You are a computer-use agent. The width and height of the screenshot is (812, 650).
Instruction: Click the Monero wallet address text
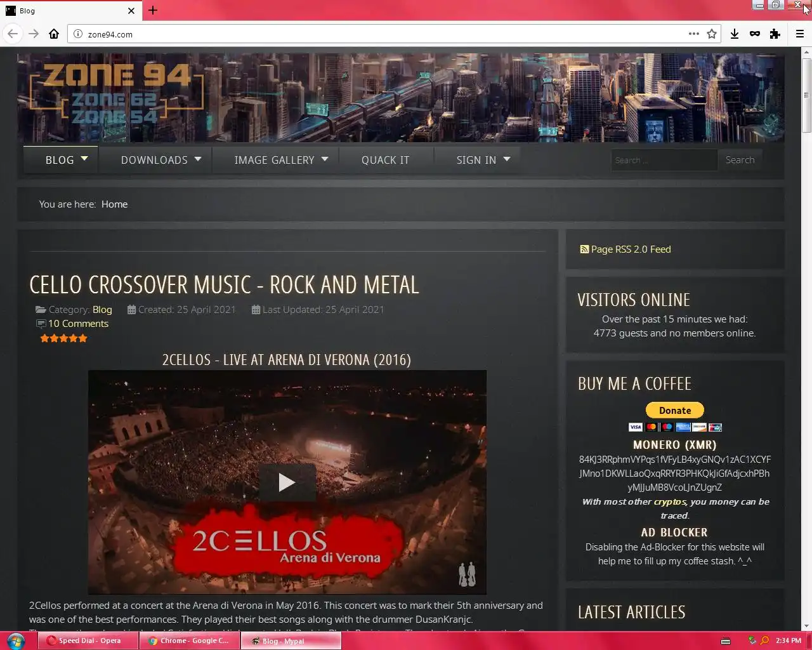675,474
